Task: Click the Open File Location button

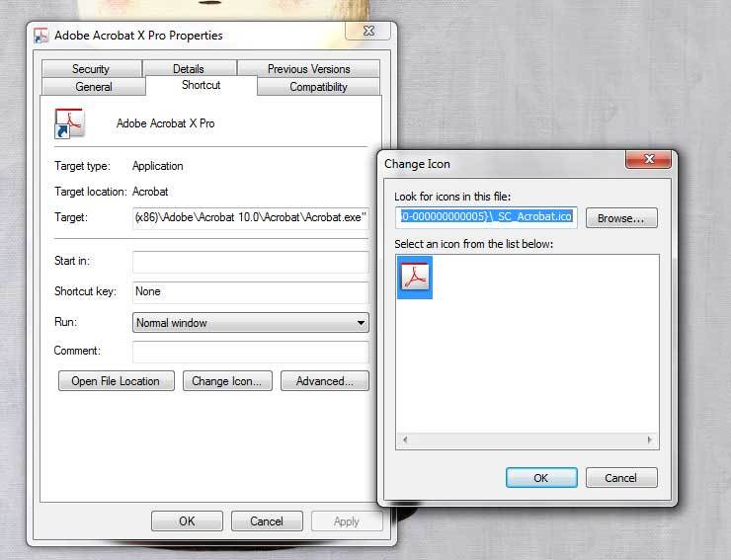Action: pos(117,381)
